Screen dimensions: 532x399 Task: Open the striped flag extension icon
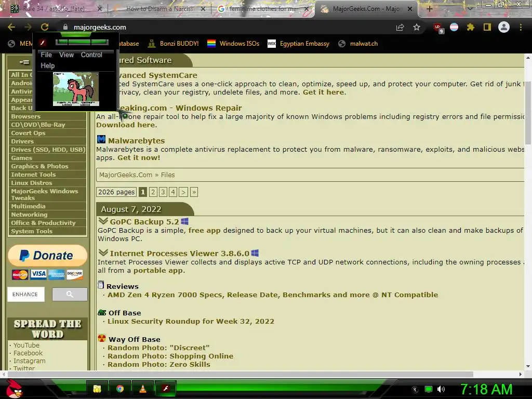[454, 27]
